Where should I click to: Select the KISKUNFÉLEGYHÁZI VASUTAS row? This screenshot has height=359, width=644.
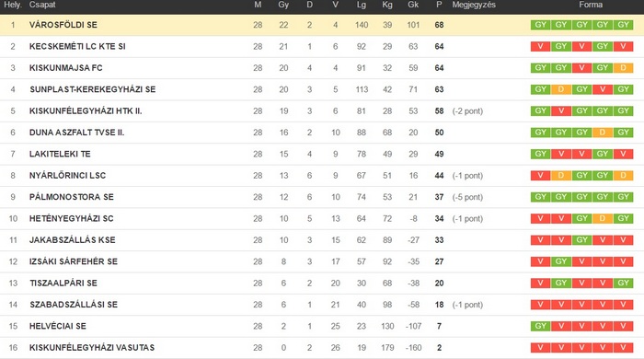click(x=322, y=348)
